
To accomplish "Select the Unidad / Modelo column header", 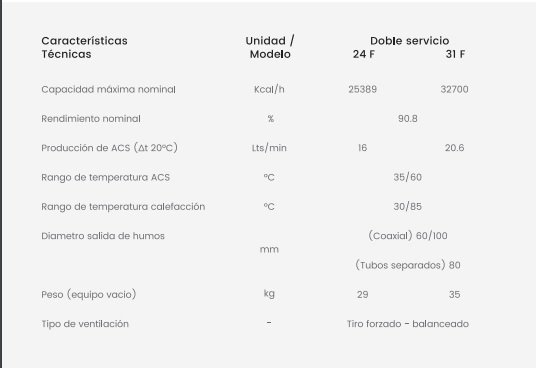I will pos(270,48).
